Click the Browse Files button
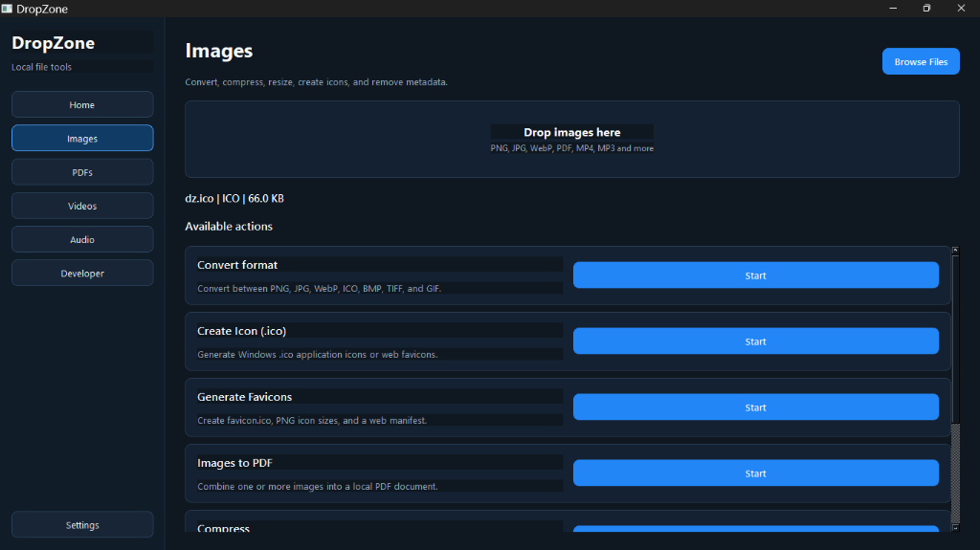Viewport: 980px width, 550px height. pos(921,61)
